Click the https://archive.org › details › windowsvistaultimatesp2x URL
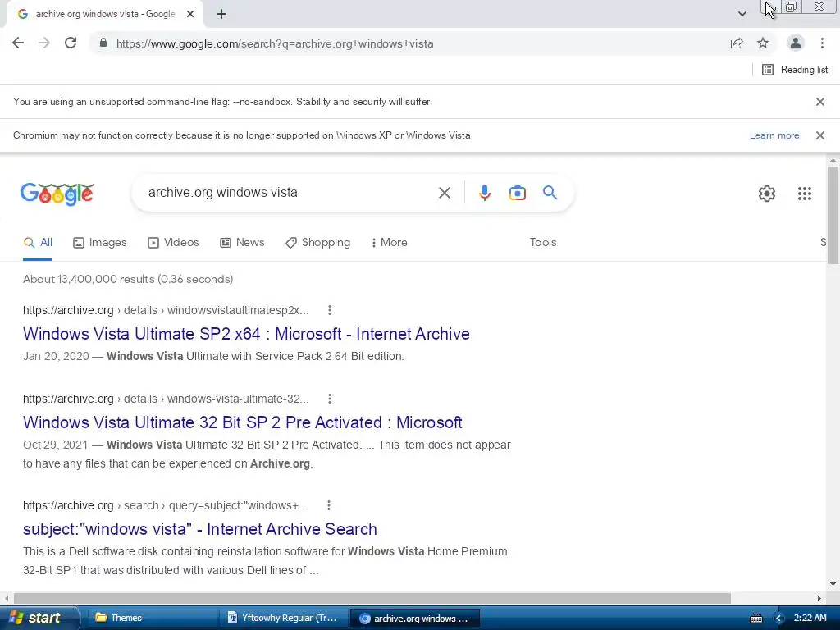 (166, 310)
